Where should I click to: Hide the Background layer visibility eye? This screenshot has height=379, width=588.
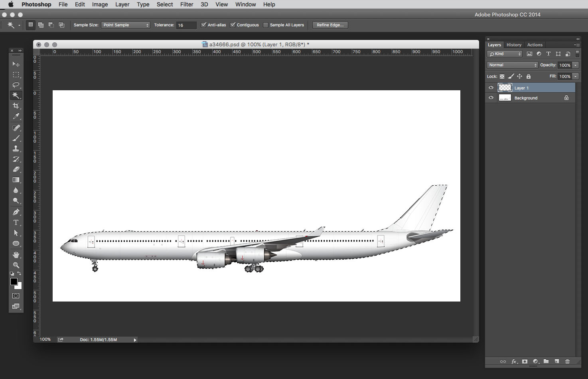(x=491, y=98)
